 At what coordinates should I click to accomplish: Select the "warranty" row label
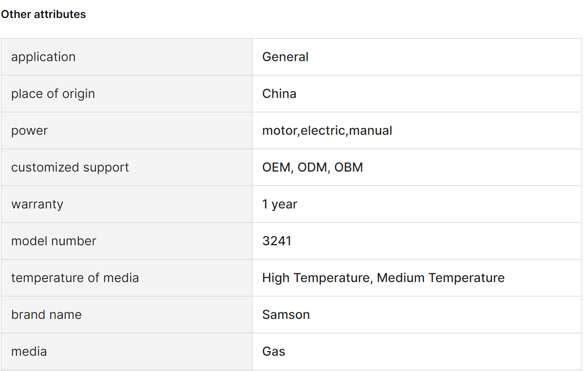click(x=37, y=205)
